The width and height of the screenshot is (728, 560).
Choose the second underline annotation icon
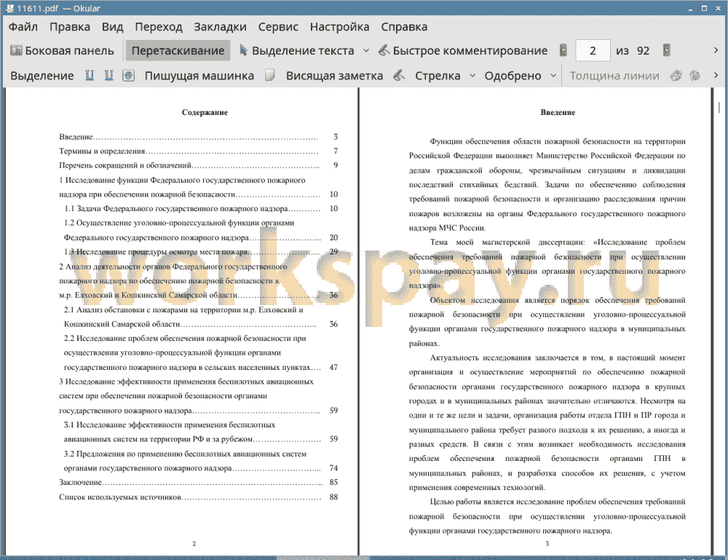tap(108, 75)
